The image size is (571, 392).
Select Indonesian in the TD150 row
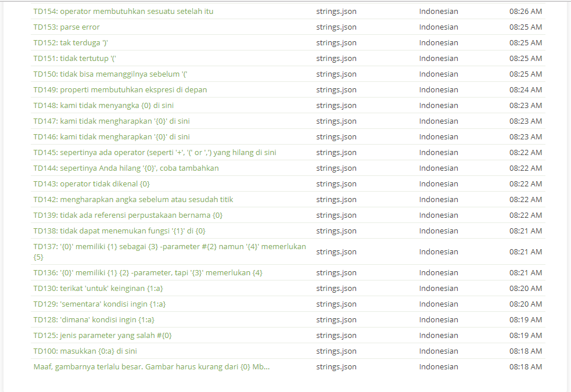(x=439, y=74)
